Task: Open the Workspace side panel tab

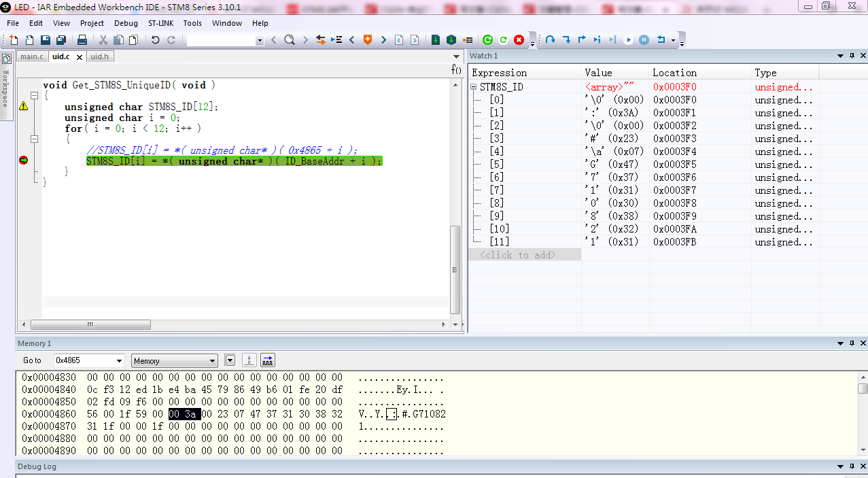Action: [5, 86]
